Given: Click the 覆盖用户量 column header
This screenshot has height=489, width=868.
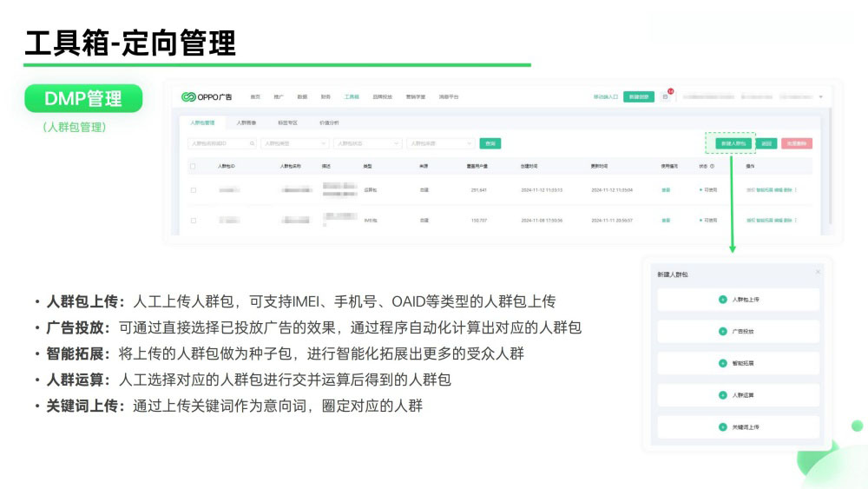Looking at the screenshot, I should (x=477, y=166).
